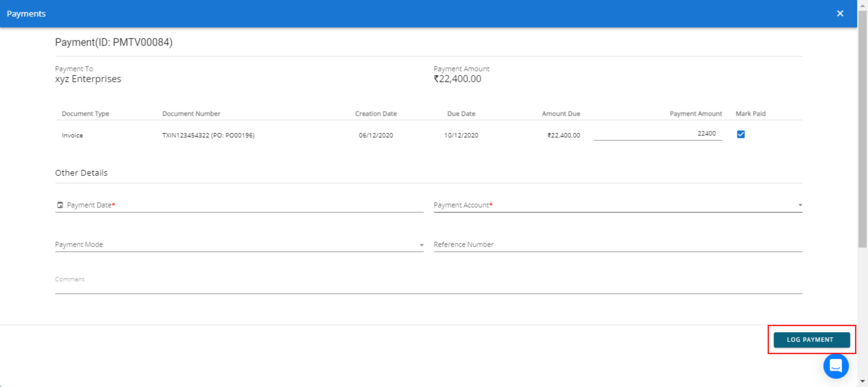Close the Payments dialog with X
This screenshot has height=387, width=868.
(840, 14)
